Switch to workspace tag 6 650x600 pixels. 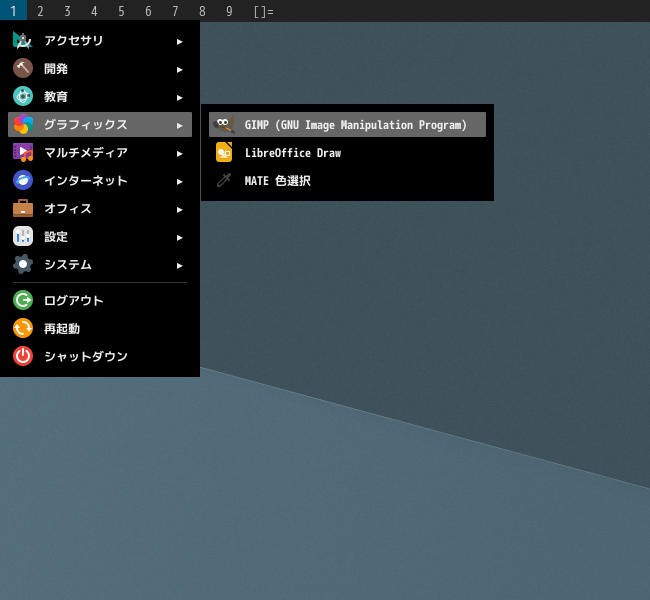click(x=148, y=11)
